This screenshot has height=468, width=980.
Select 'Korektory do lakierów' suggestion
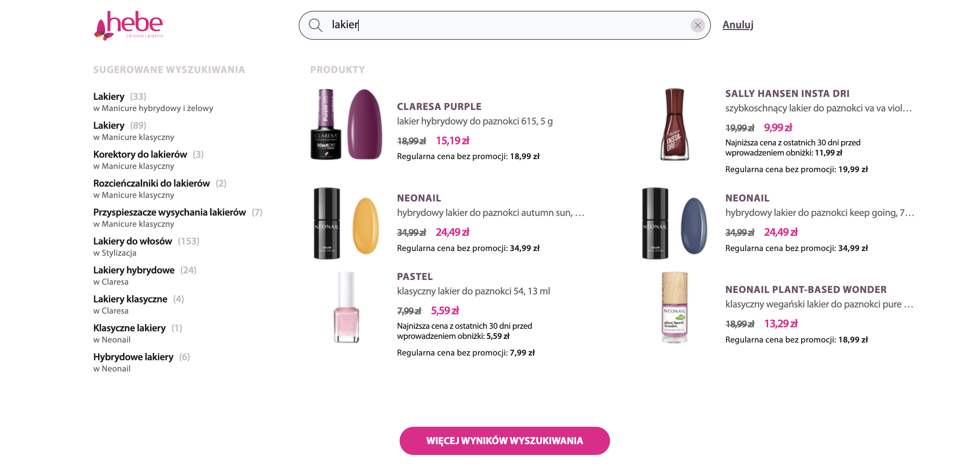click(x=140, y=154)
